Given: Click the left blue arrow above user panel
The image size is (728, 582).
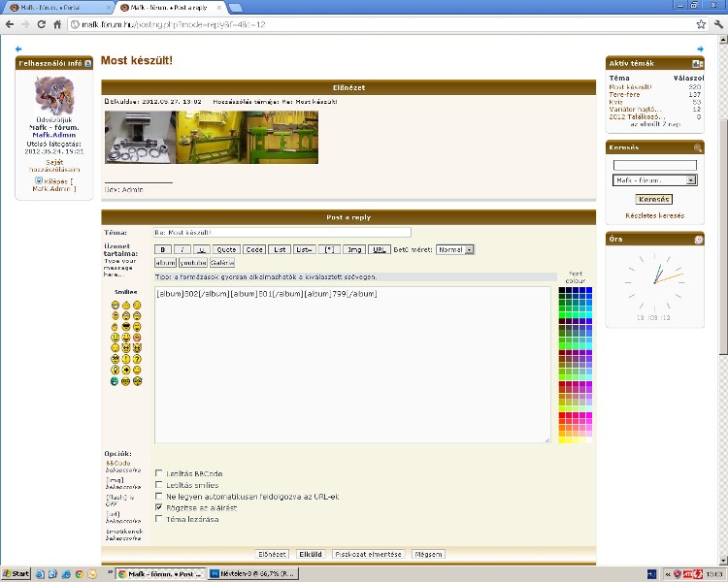Looking at the screenshot, I should [x=18, y=48].
